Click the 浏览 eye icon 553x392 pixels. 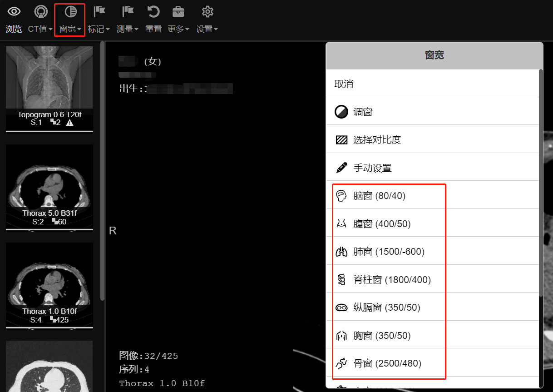coord(14,11)
